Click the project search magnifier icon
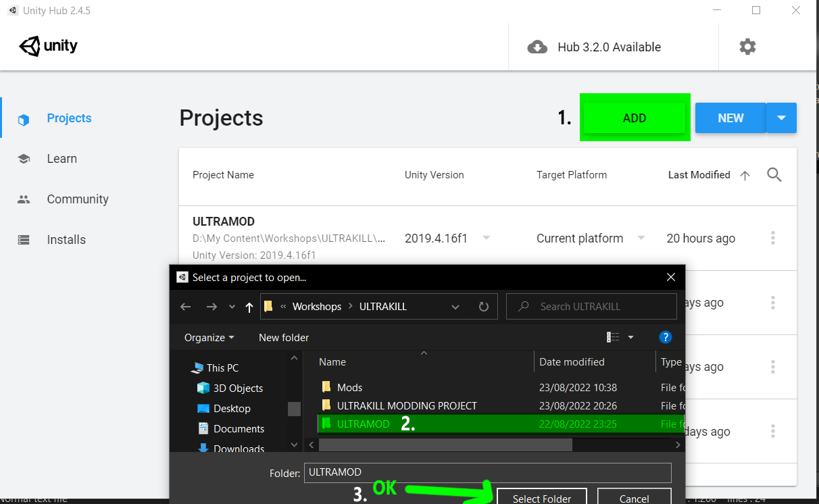The height and width of the screenshot is (504, 819). coord(774,175)
